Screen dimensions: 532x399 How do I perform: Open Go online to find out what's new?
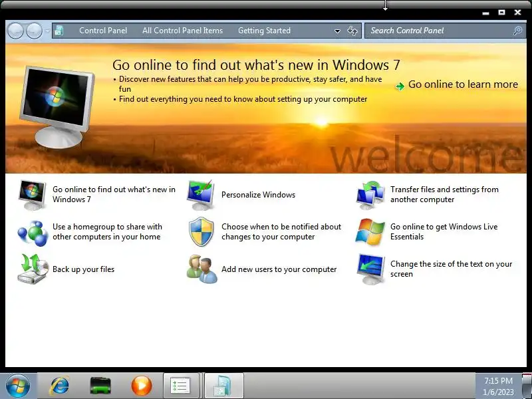point(114,194)
